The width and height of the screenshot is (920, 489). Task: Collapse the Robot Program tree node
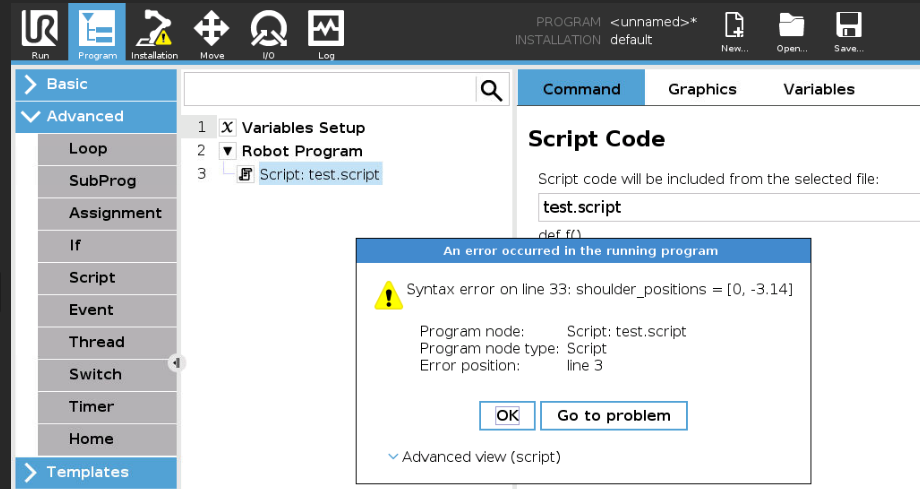coord(228,151)
